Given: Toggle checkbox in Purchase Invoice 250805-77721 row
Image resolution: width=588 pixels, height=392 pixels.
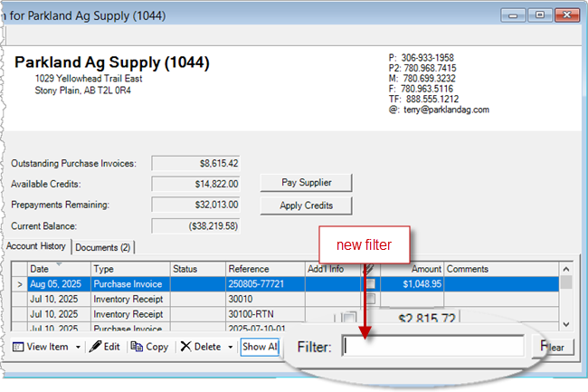Looking at the screenshot, I should pyautogui.click(x=370, y=284).
